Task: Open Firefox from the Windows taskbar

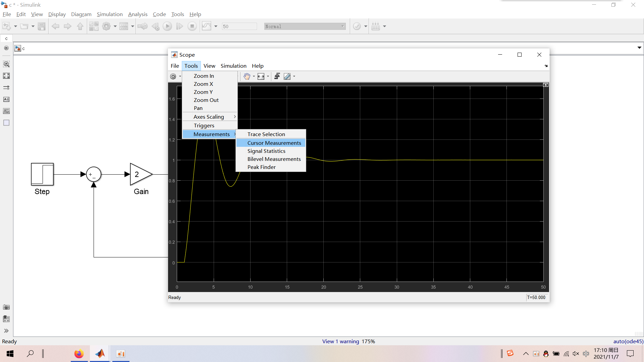Action: (79, 354)
